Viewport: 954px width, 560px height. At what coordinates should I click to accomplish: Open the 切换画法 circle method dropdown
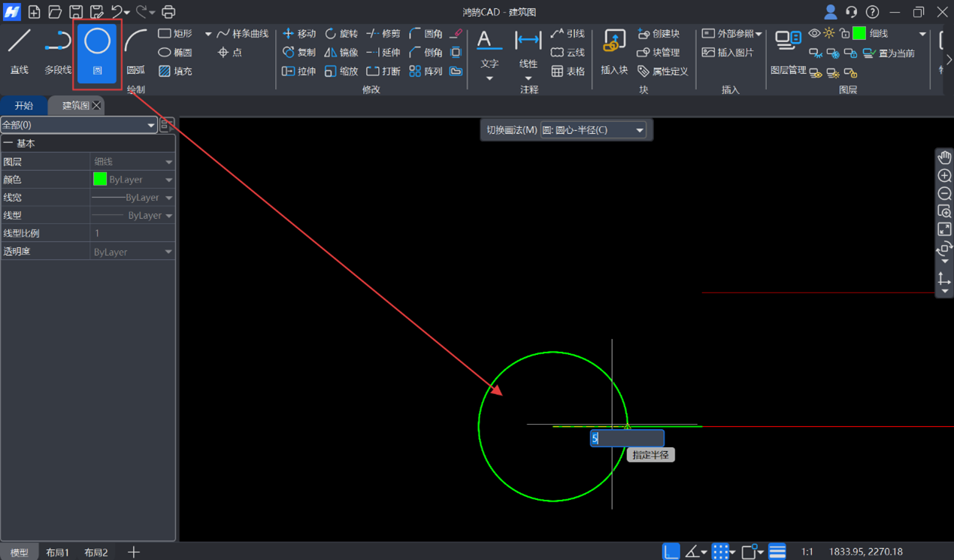coord(592,130)
